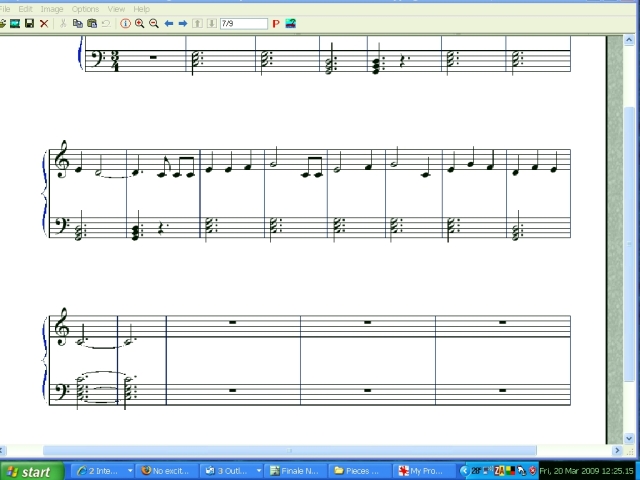Click the Copy icon in the toolbar
Screen dimensions: 640x480
pyautogui.click(x=79, y=23)
